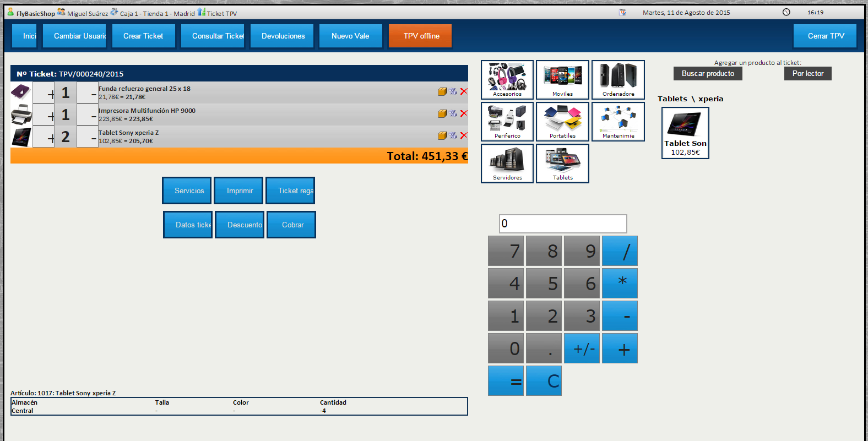Select the Servidores category icon
This screenshot has width=868, height=441.
(507, 163)
